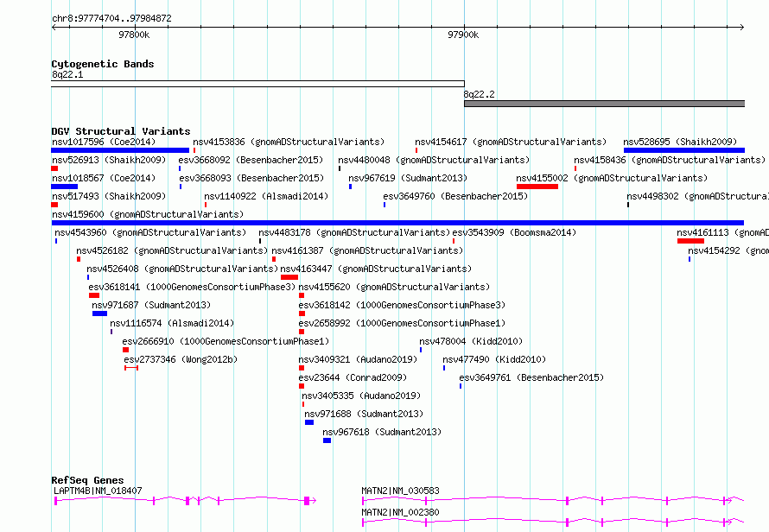Click esv3543909 (Boomsma2014) variant
Viewport: 769px width, 532px height.
[x=514, y=232]
